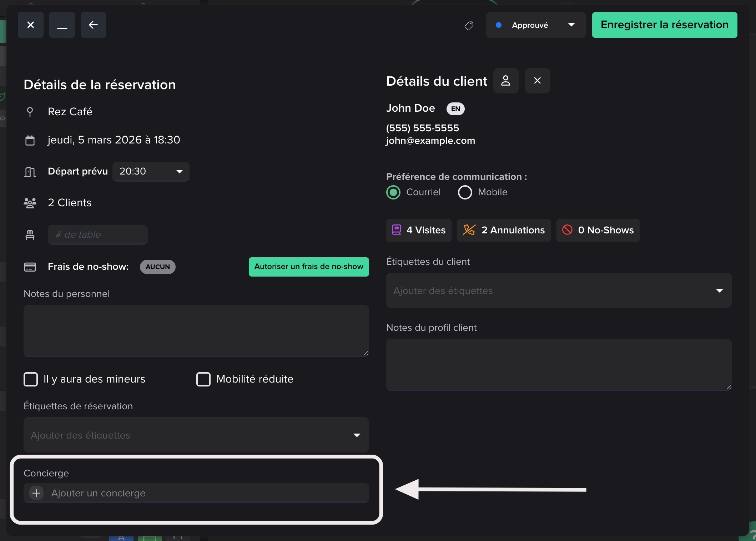Click the plus icon to add concierge

coord(36,493)
